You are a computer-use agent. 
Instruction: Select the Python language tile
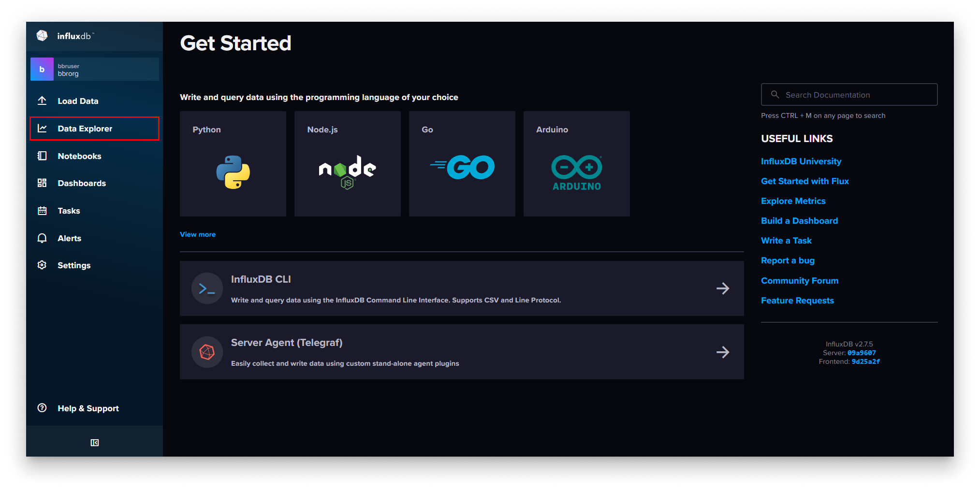coord(233,163)
